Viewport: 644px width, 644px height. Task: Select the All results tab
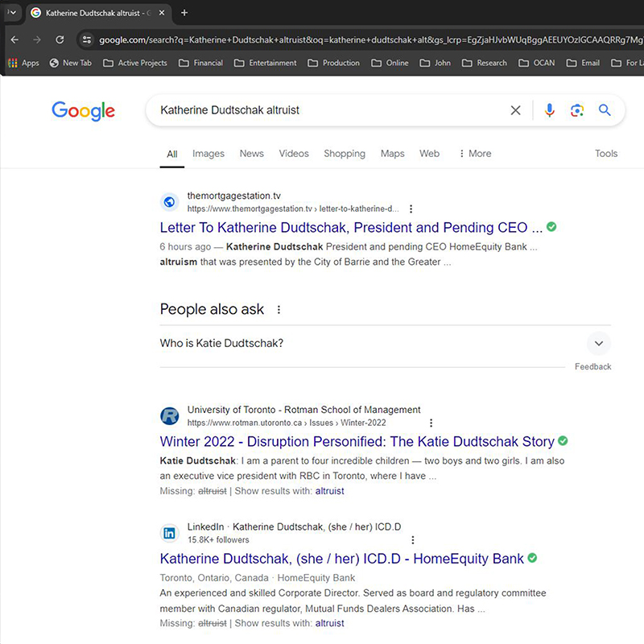click(x=172, y=154)
